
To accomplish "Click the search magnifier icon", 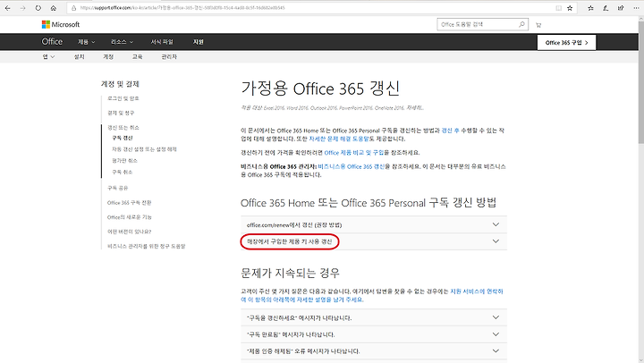I will click(521, 24).
